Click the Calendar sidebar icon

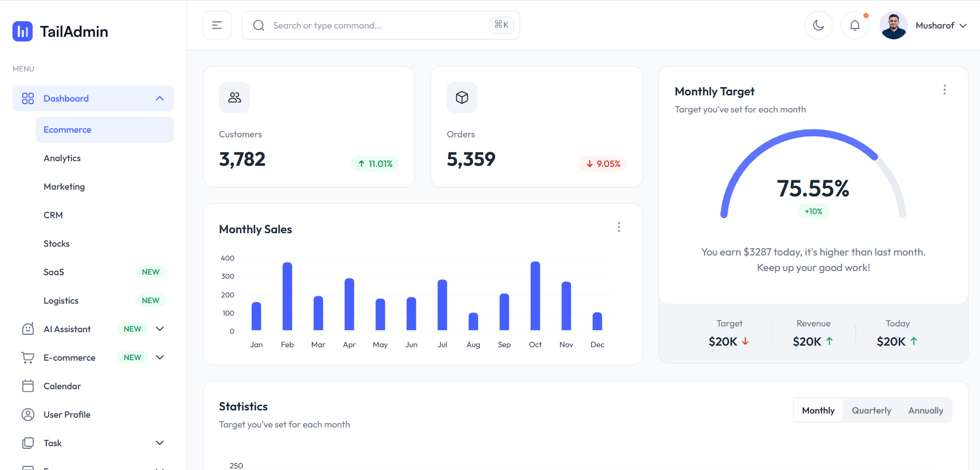coord(27,386)
